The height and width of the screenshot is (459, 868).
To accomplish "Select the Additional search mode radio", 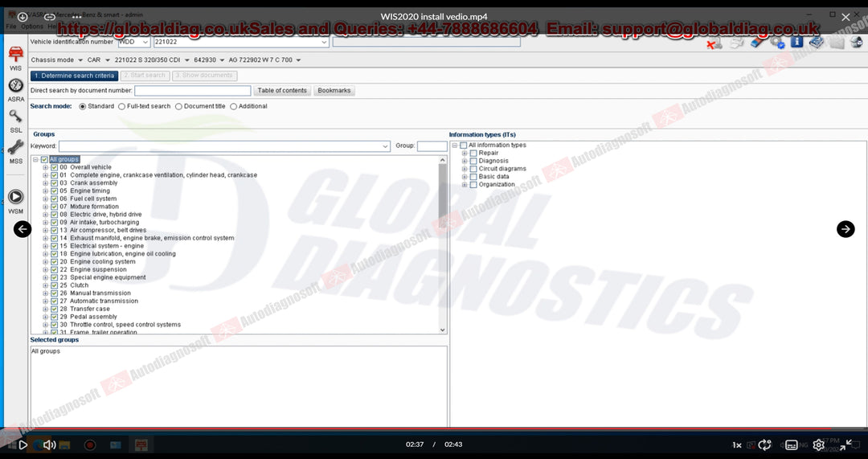I will [234, 106].
